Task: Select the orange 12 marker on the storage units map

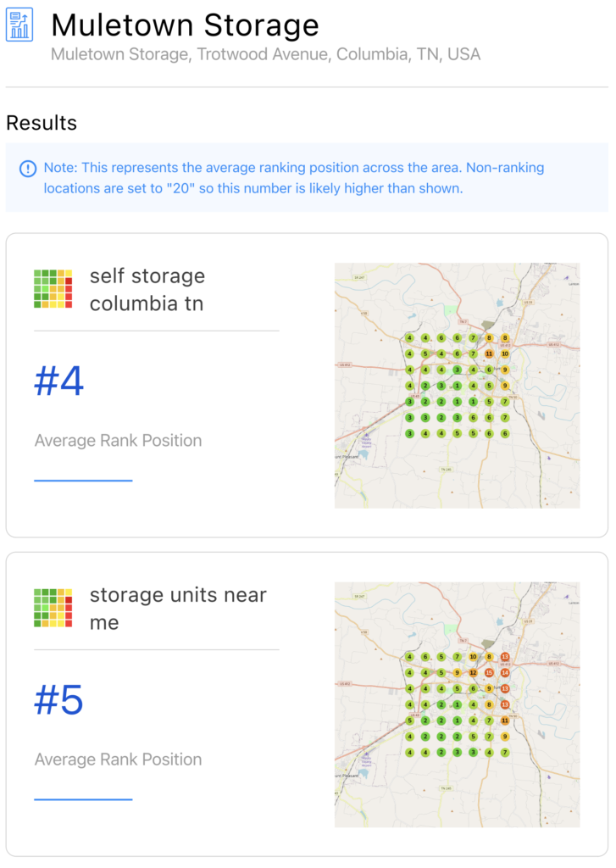Action: pos(473,672)
